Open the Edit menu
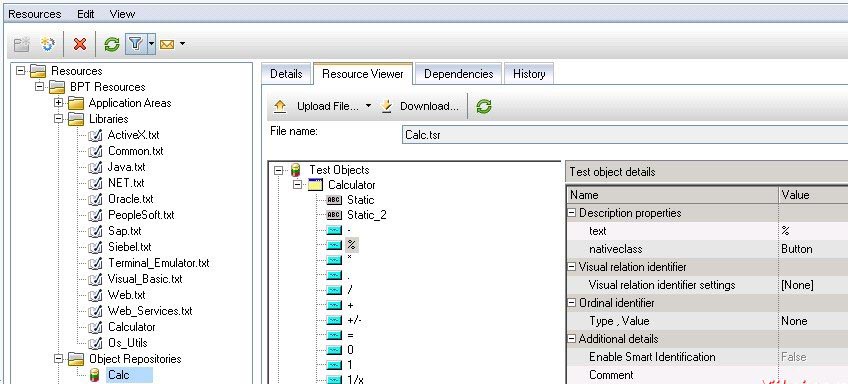 pyautogui.click(x=85, y=14)
